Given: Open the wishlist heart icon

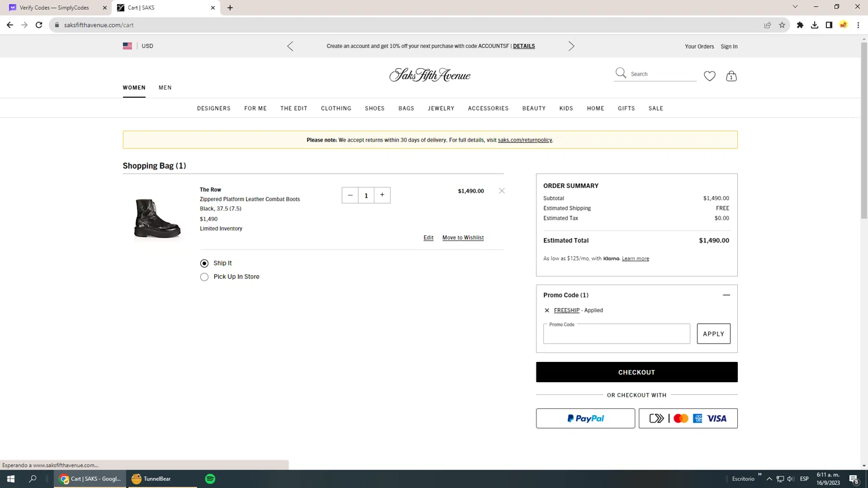Looking at the screenshot, I should pos(709,76).
